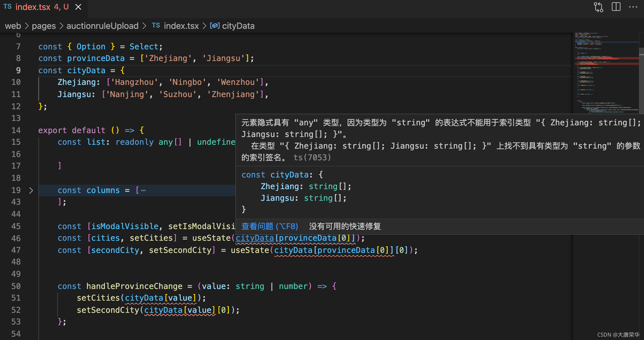Click Jiangsu key on line 11
The width and height of the screenshot is (644, 340).
[74, 94]
